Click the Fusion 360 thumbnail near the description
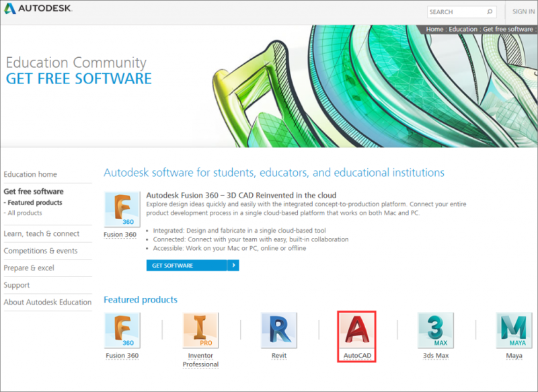The image size is (538, 392). (121, 208)
